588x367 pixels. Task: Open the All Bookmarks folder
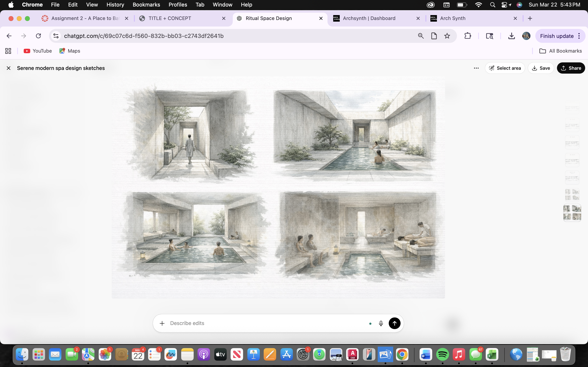[561, 51]
